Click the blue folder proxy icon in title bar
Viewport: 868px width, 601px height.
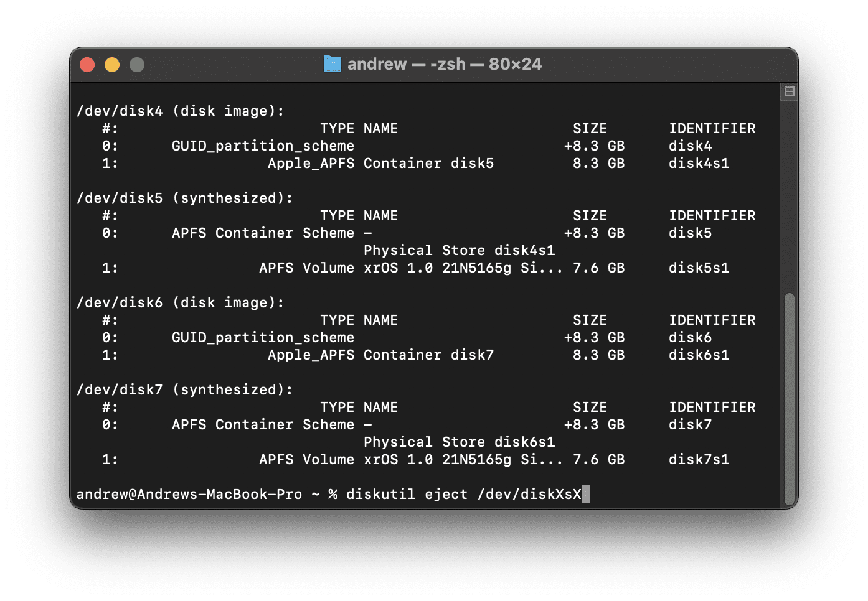pyautogui.click(x=333, y=63)
